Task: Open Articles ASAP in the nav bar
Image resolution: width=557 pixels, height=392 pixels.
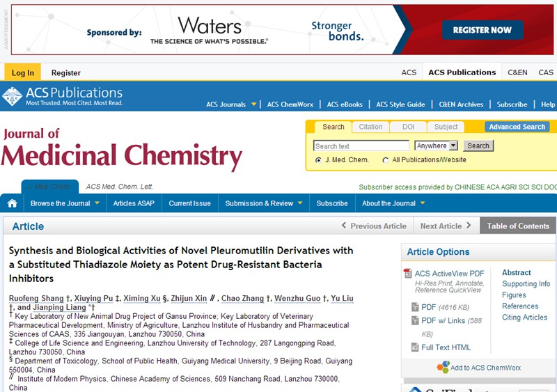Action: click(x=134, y=203)
